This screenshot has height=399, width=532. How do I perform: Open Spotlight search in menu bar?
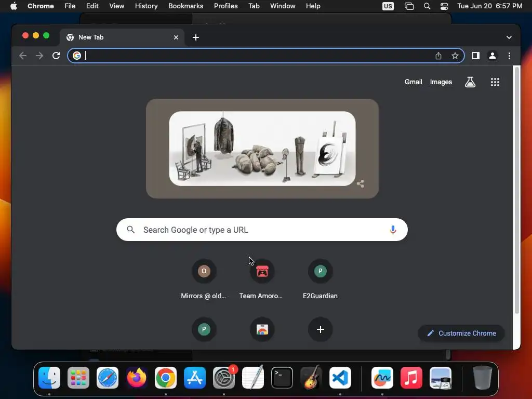tap(427, 6)
